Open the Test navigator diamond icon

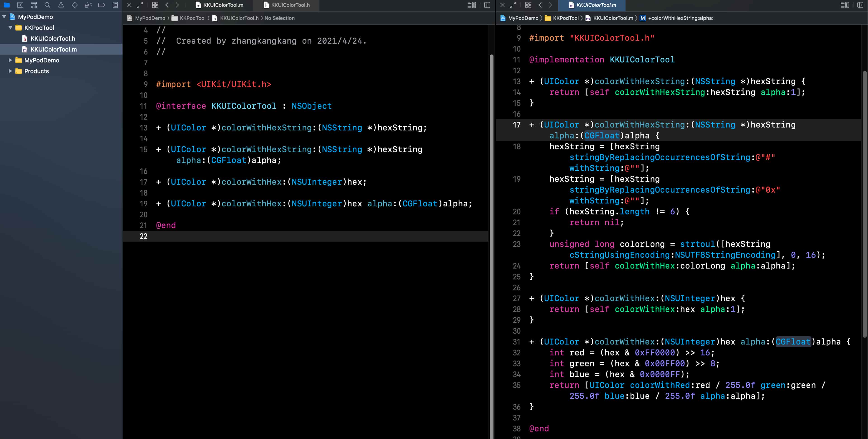[x=74, y=5]
